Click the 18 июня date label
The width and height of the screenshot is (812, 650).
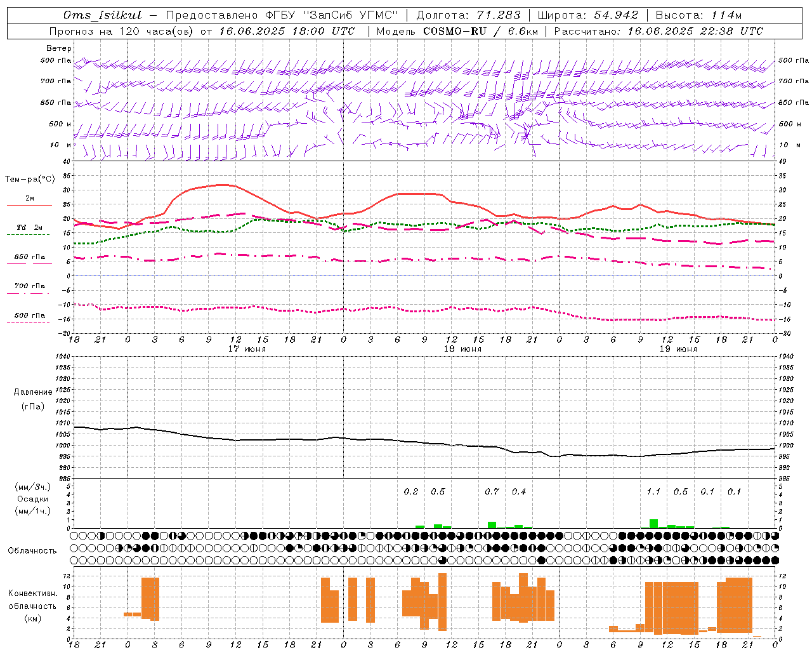click(x=462, y=349)
